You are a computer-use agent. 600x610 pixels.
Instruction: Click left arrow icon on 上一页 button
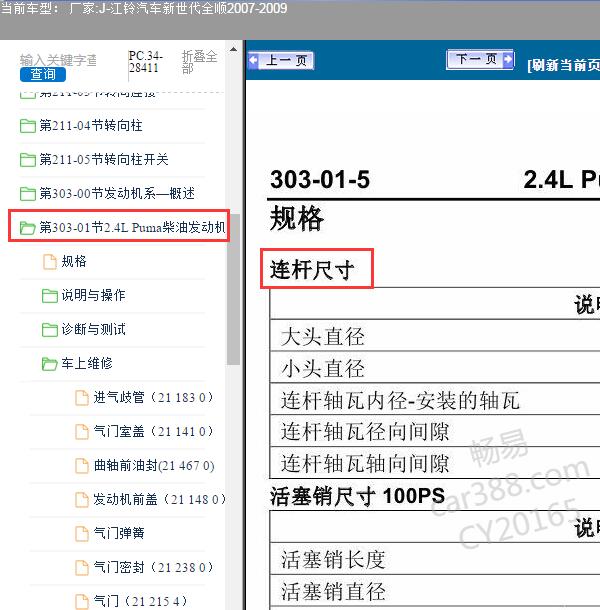(x=253, y=60)
